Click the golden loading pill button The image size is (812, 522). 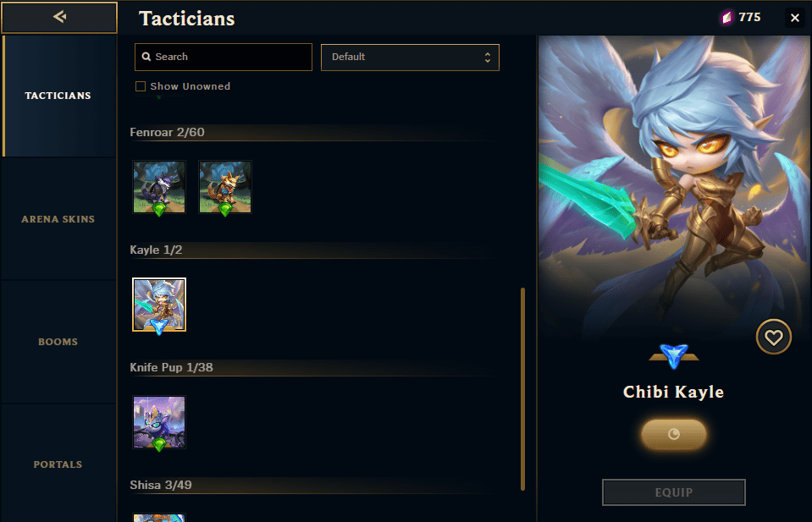click(674, 434)
